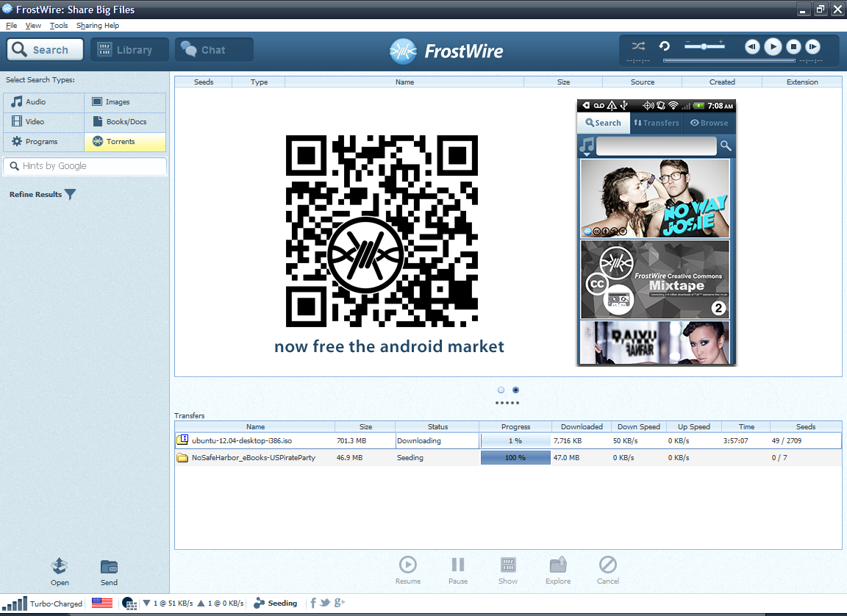This screenshot has height=616, width=847.
Task: Skip to next track
Action: [812, 47]
